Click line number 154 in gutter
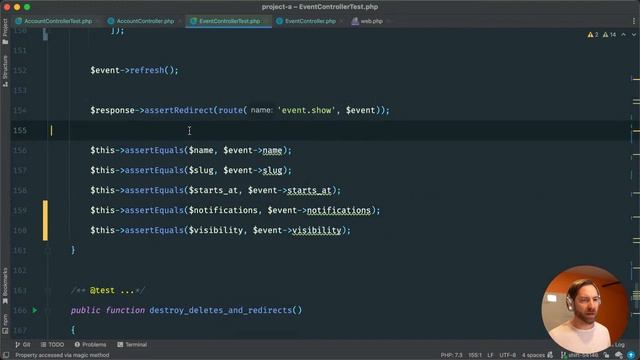The height and width of the screenshot is (360, 640). click(20, 110)
